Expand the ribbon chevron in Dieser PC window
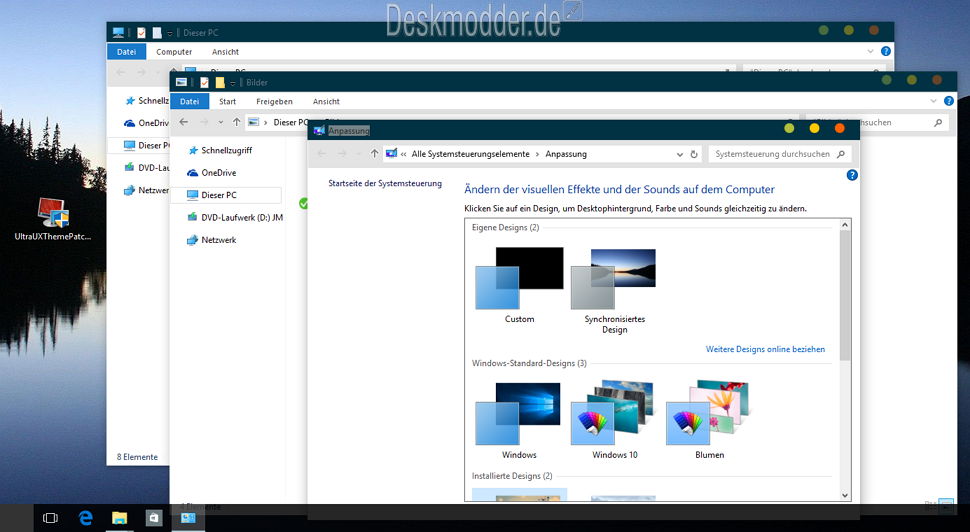Image resolution: width=970 pixels, height=532 pixels. pos(870,51)
